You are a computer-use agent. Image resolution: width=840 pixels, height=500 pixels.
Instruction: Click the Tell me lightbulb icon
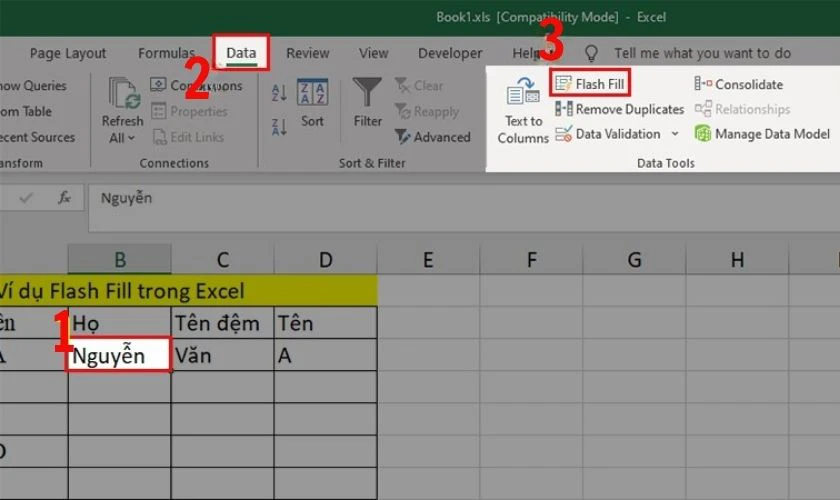[x=591, y=53]
